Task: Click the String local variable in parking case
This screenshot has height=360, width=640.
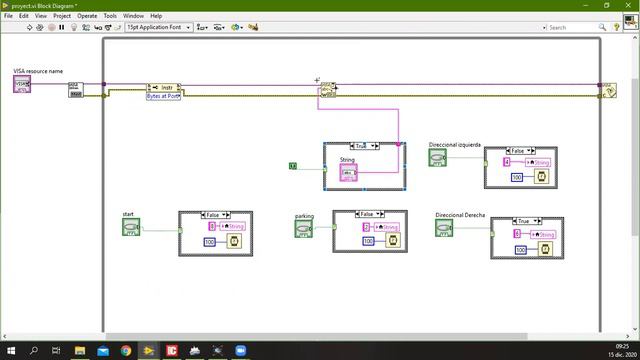Action: 387,227
